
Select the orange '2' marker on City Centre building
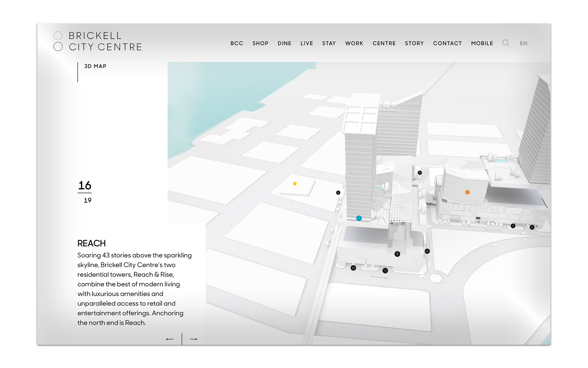point(467,192)
